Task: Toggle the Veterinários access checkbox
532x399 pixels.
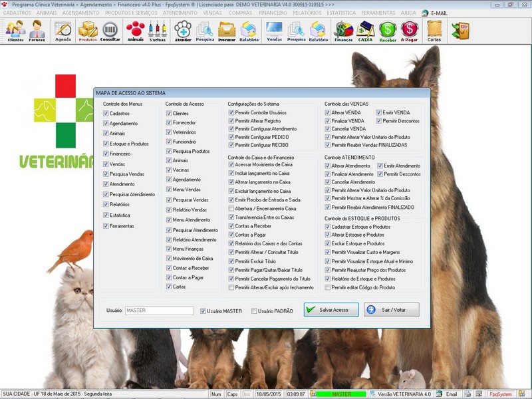Action: tap(169, 132)
